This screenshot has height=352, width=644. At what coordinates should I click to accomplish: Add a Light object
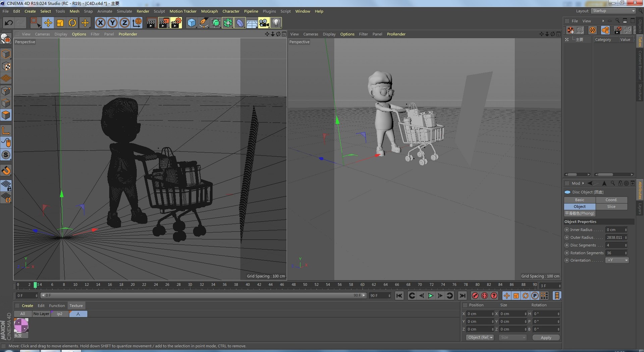tap(276, 23)
